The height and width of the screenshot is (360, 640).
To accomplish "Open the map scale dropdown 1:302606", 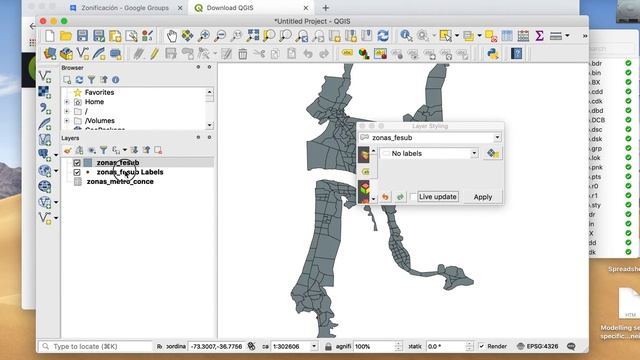I will (314, 347).
